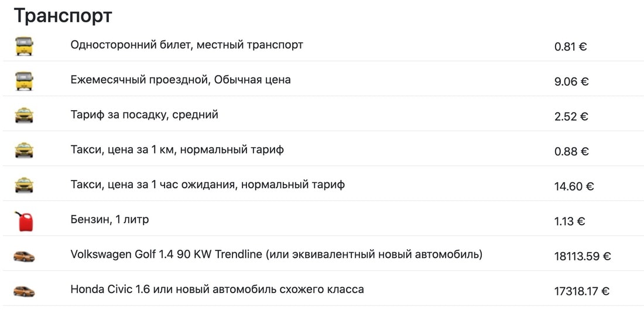This screenshot has height=313, width=644.
Task: Click the 18113.59 € Volkswagen price
Action: tap(583, 257)
